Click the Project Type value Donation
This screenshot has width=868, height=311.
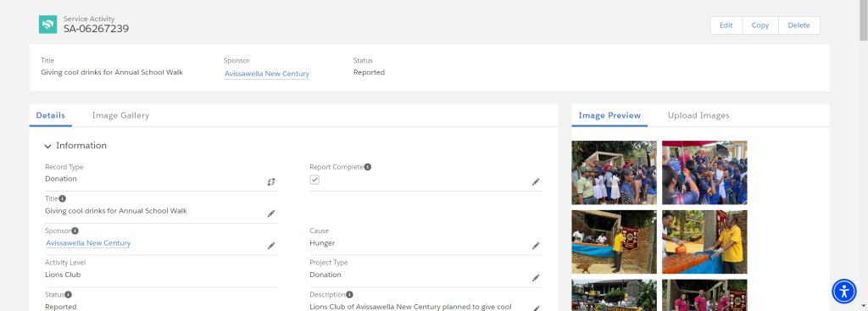coord(325,275)
